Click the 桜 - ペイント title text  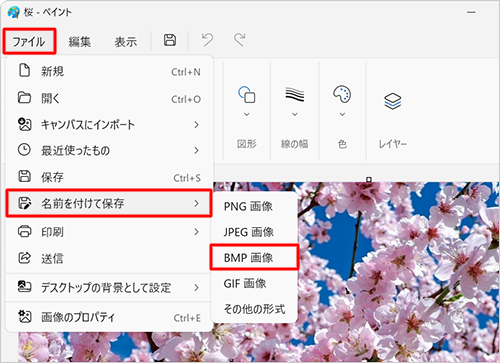point(48,12)
